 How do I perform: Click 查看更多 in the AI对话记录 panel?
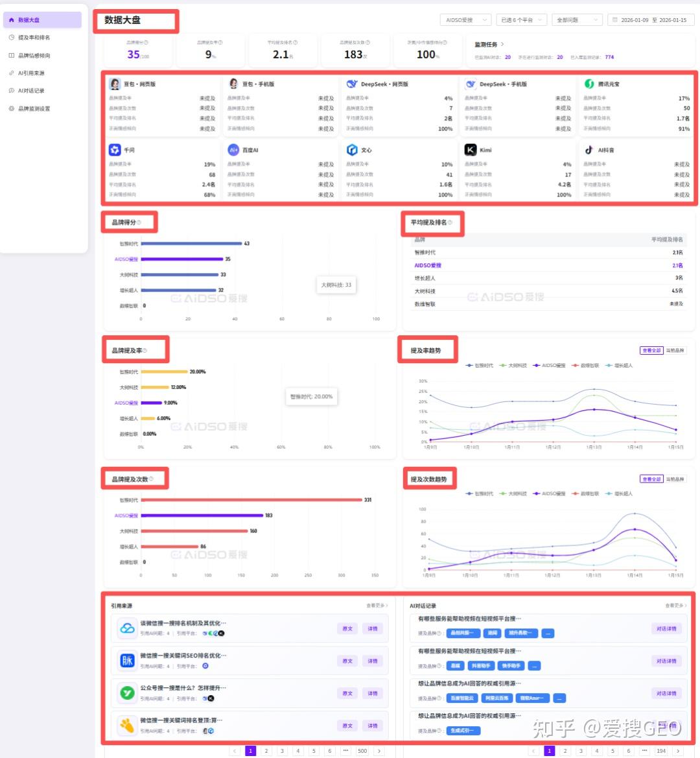tap(676, 605)
